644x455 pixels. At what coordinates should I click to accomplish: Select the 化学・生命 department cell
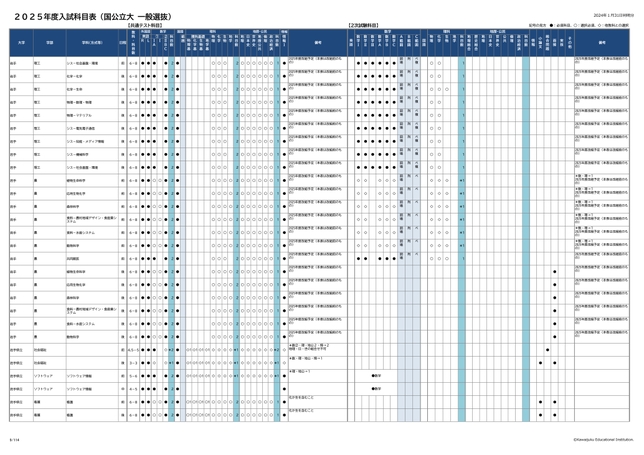[x=74, y=88]
